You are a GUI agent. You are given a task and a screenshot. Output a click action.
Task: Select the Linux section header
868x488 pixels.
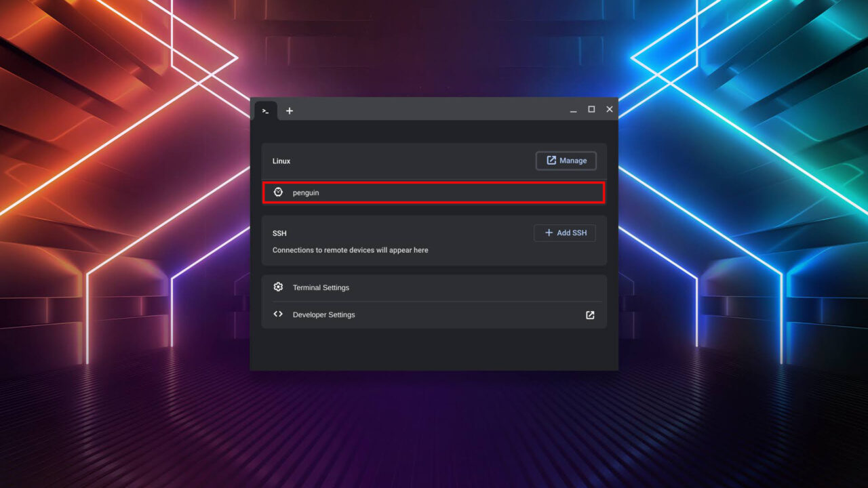click(x=281, y=161)
